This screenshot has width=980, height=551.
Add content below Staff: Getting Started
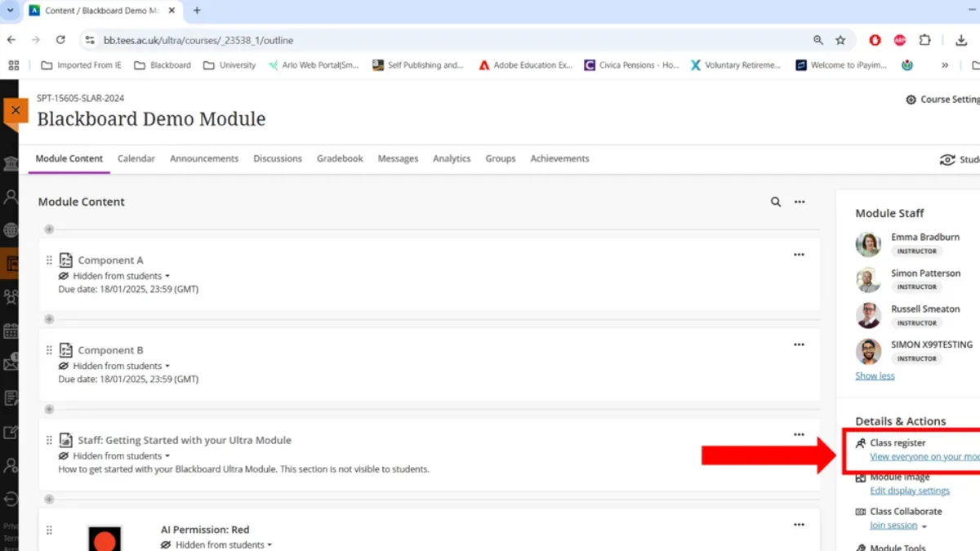(x=49, y=499)
